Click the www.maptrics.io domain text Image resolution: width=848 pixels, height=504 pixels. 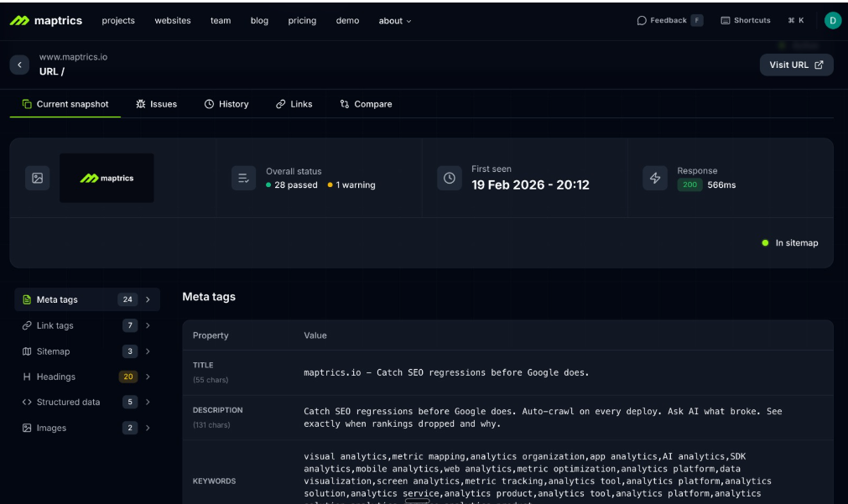[x=73, y=57]
